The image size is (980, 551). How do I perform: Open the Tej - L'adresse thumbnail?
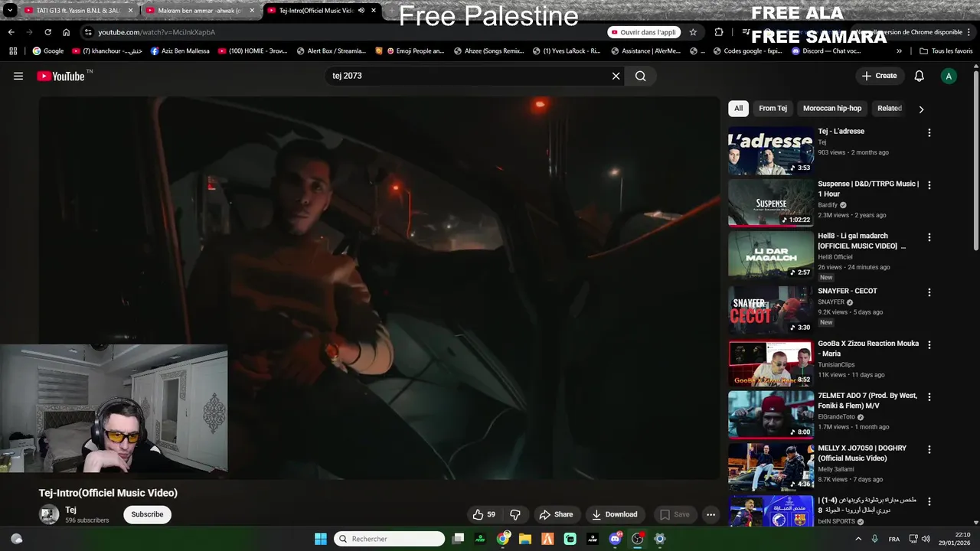tap(771, 150)
